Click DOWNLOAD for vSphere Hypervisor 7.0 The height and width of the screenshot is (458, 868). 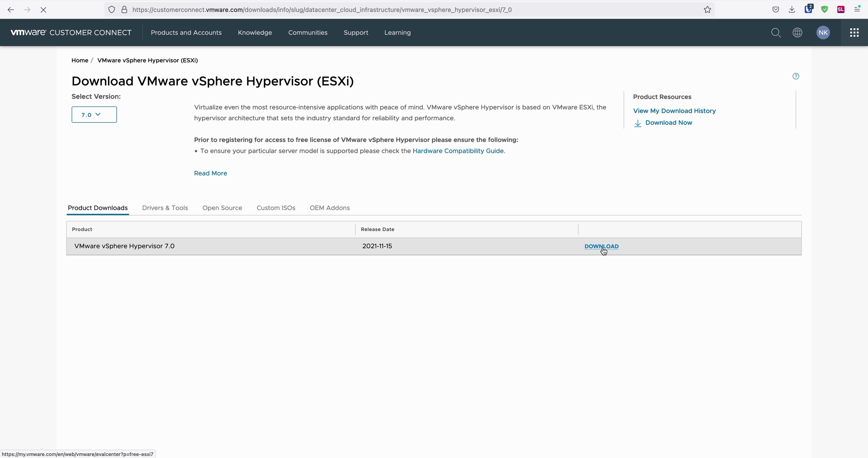click(602, 246)
